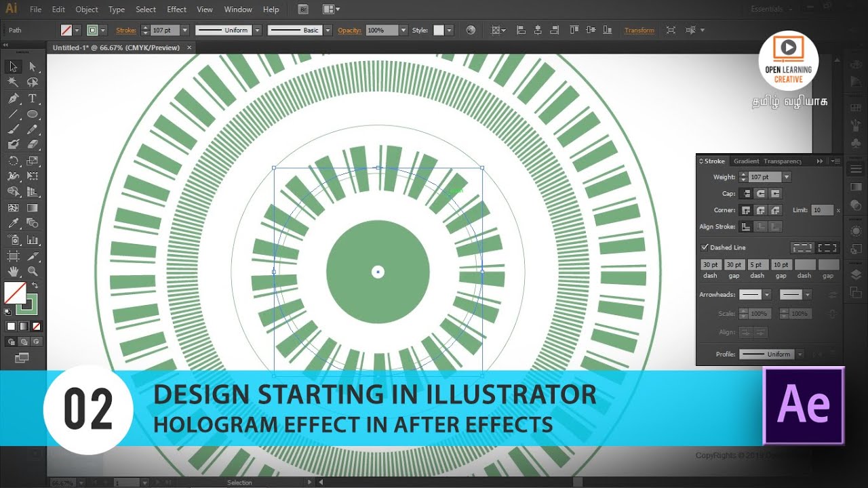Screen dimensions: 868x488
Task: Select the Eyedropper tool
Action: 13,224
